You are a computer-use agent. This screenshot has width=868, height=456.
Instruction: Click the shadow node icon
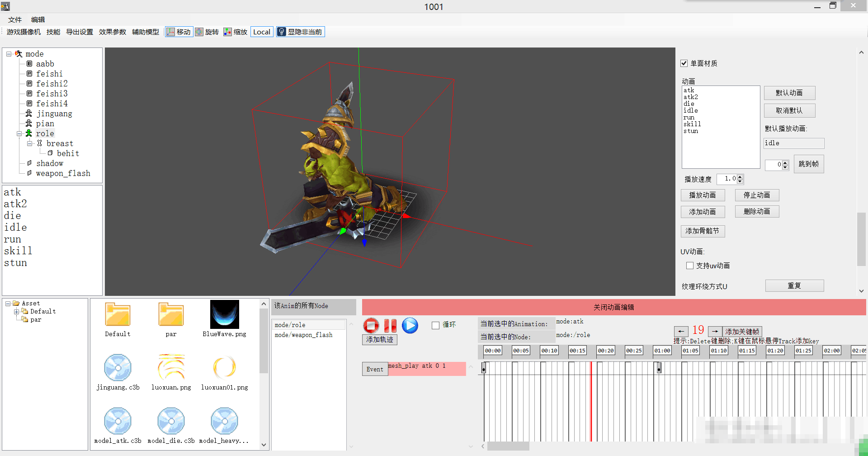[29, 163]
